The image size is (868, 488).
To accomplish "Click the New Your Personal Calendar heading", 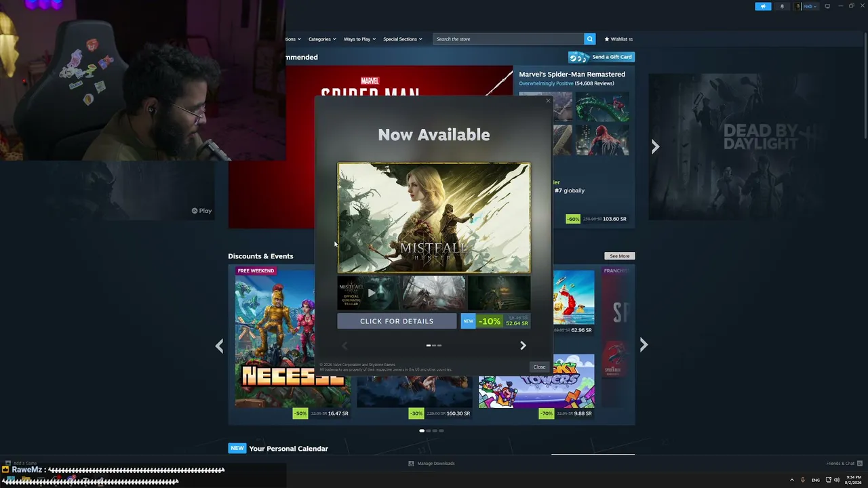I will tap(278, 448).
